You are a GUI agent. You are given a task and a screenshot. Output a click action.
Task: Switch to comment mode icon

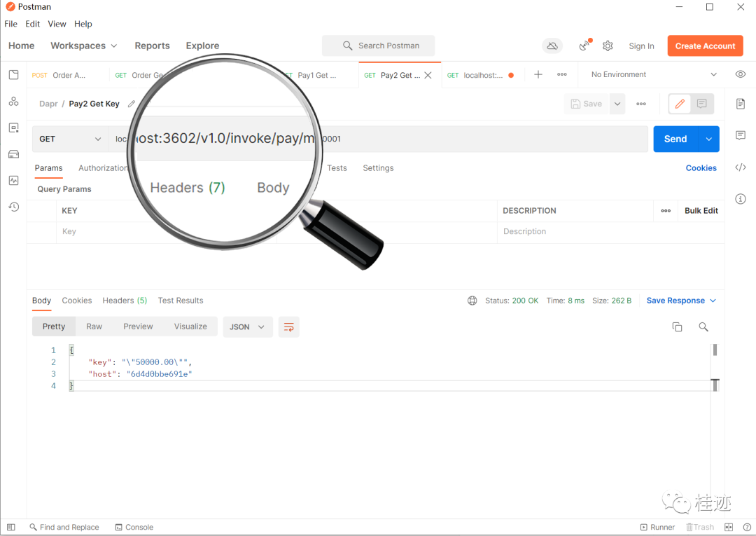click(x=701, y=104)
